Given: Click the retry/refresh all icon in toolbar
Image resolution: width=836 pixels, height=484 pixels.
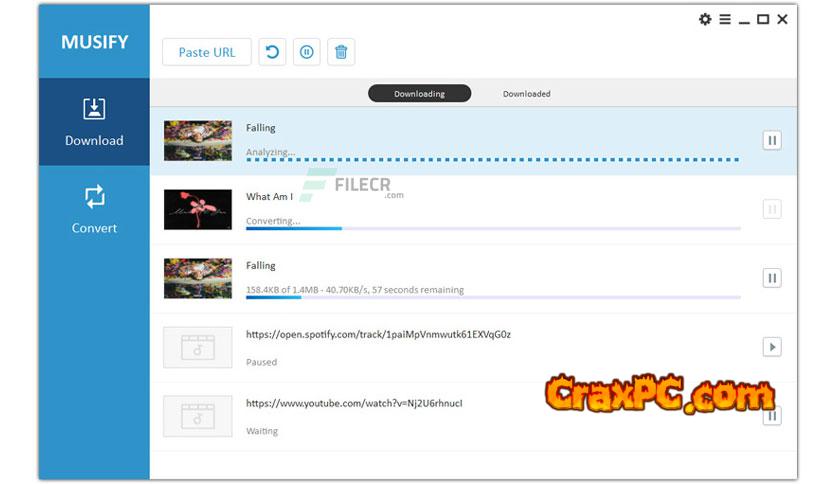Looking at the screenshot, I should pyautogui.click(x=272, y=52).
